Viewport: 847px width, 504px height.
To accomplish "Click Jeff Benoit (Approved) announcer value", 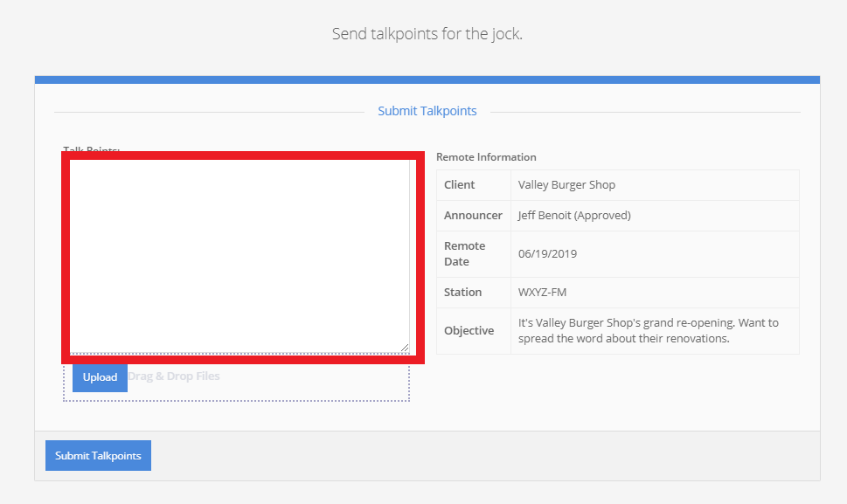I will (574, 216).
